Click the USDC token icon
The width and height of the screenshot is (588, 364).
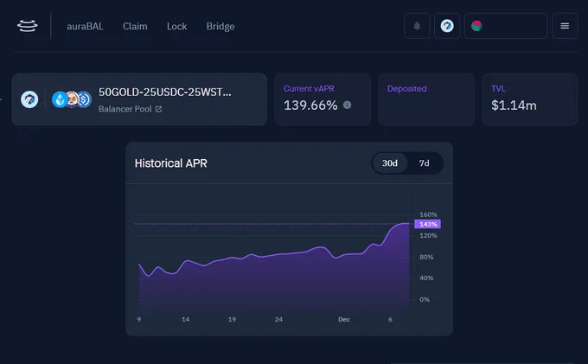point(85,99)
